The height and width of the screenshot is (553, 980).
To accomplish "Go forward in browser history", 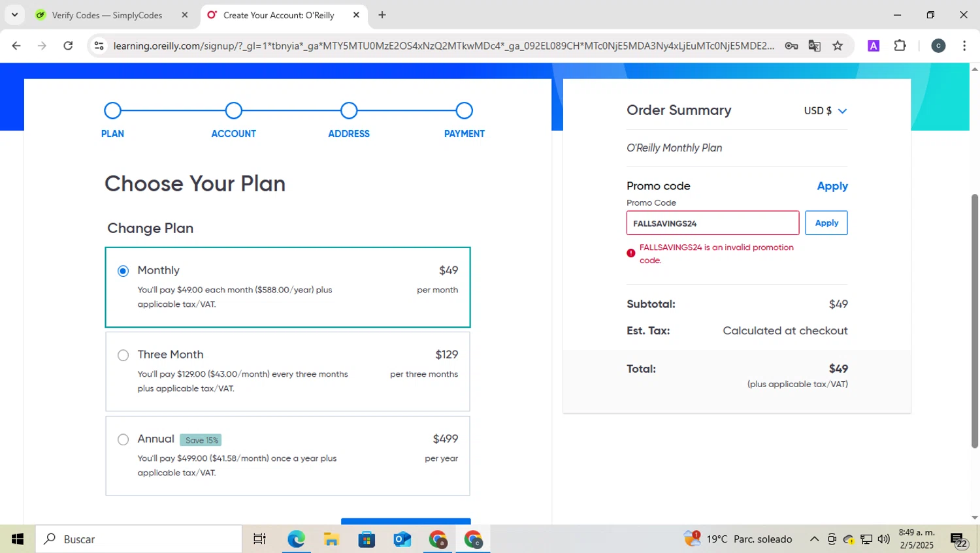I will pyautogui.click(x=42, y=46).
